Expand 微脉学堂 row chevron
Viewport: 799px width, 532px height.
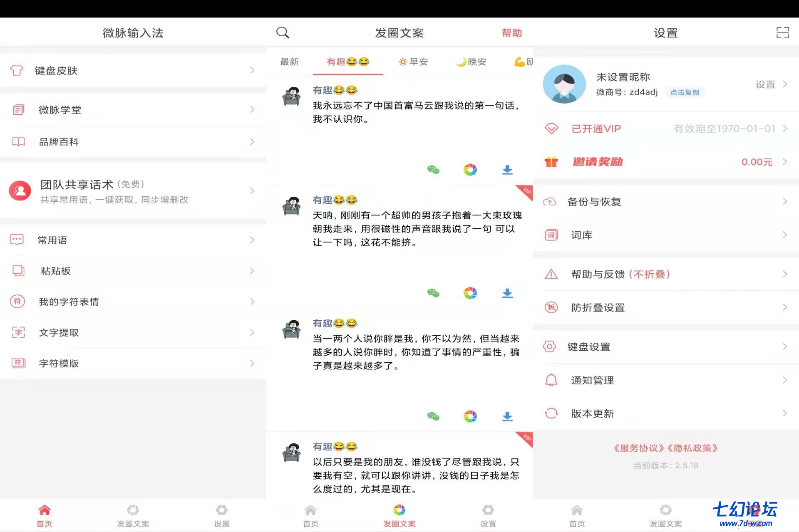pos(252,110)
